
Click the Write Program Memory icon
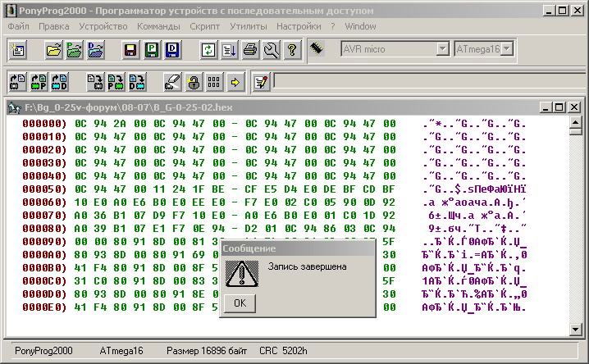click(x=116, y=82)
